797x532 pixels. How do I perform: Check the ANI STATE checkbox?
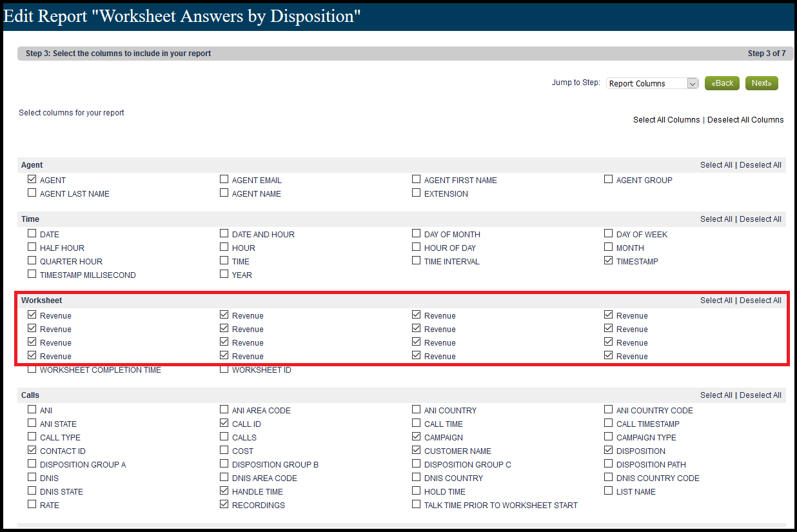click(x=32, y=423)
